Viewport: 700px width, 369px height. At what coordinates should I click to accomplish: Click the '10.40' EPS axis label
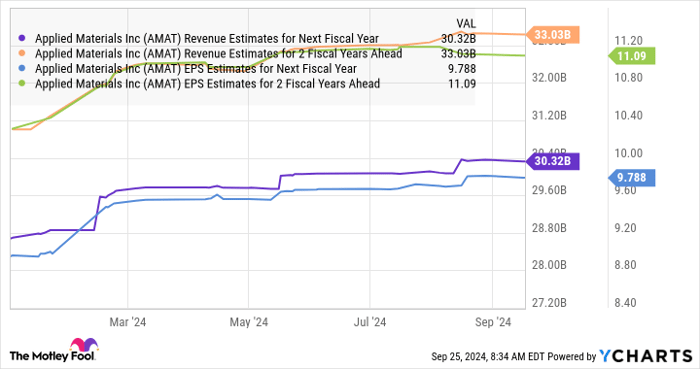629,116
